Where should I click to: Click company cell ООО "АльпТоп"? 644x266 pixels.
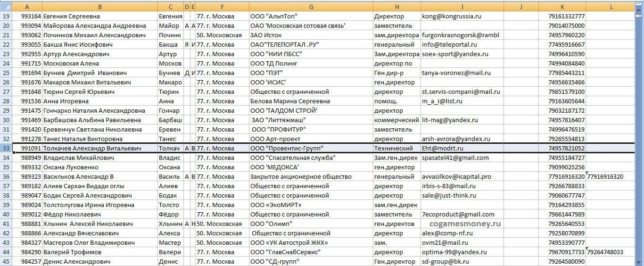point(311,16)
